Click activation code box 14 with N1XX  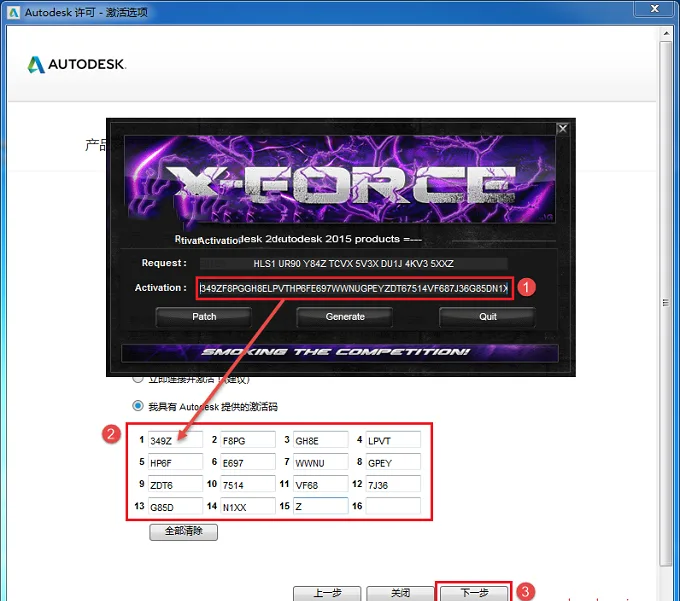click(248, 506)
